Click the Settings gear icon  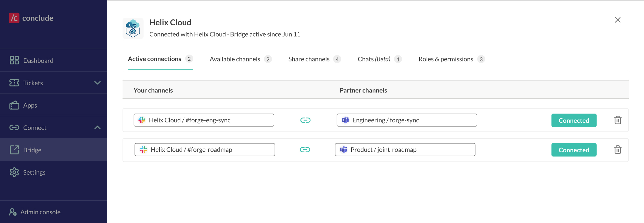[x=14, y=172]
